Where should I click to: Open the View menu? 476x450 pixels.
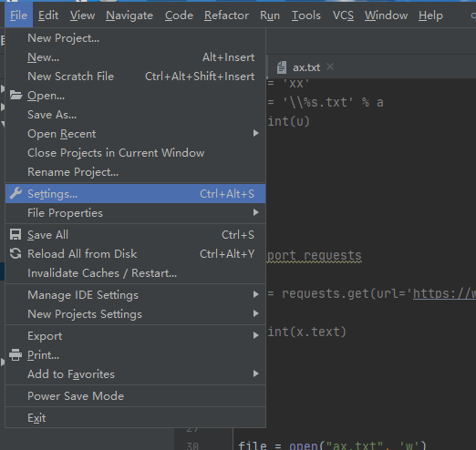(82, 15)
